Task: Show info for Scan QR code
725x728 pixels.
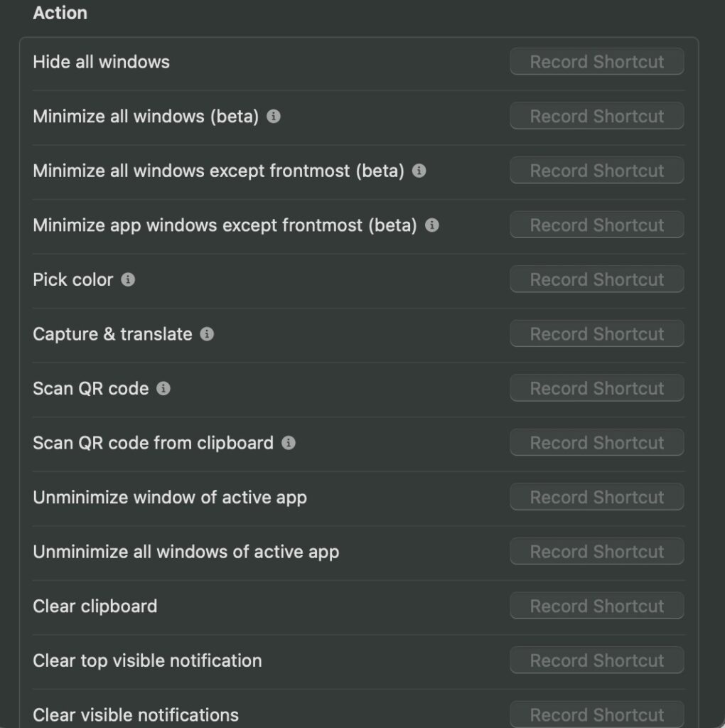Action: (x=163, y=388)
